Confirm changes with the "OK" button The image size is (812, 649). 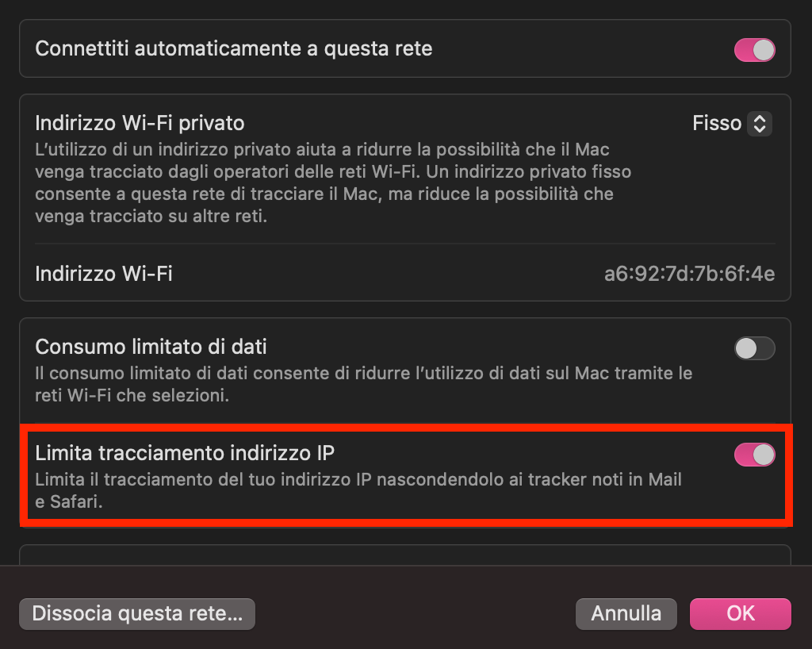(x=740, y=613)
